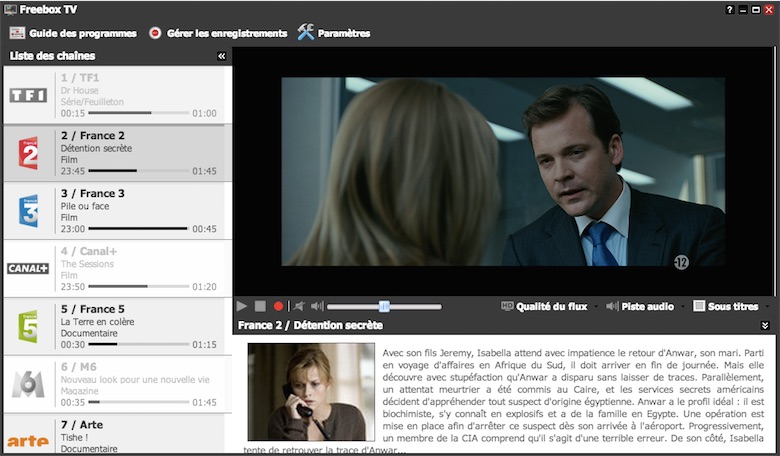Image resolution: width=780 pixels, height=456 pixels.
Task: Select the France 3 channel
Action: (x=117, y=211)
